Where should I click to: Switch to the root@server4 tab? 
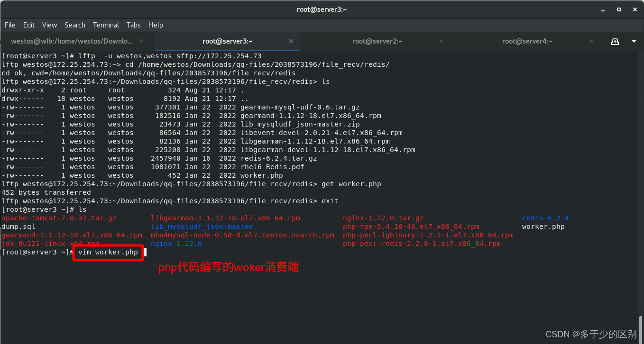click(x=527, y=41)
